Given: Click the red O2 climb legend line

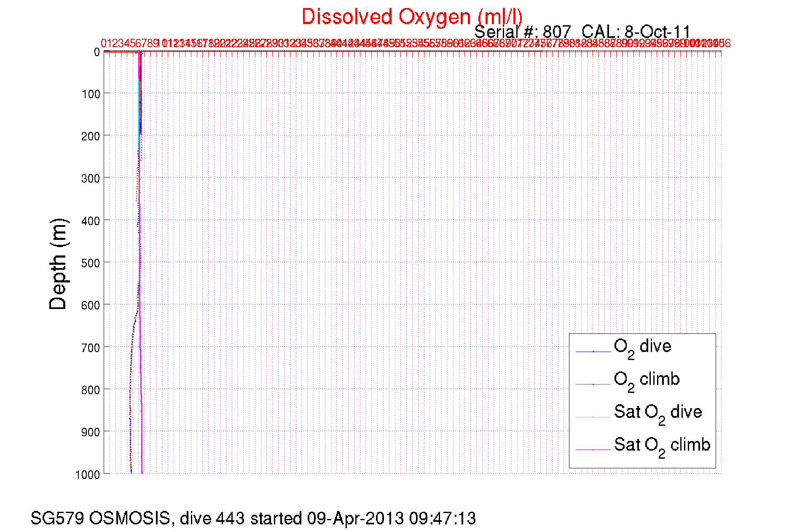Looking at the screenshot, I should tap(593, 384).
